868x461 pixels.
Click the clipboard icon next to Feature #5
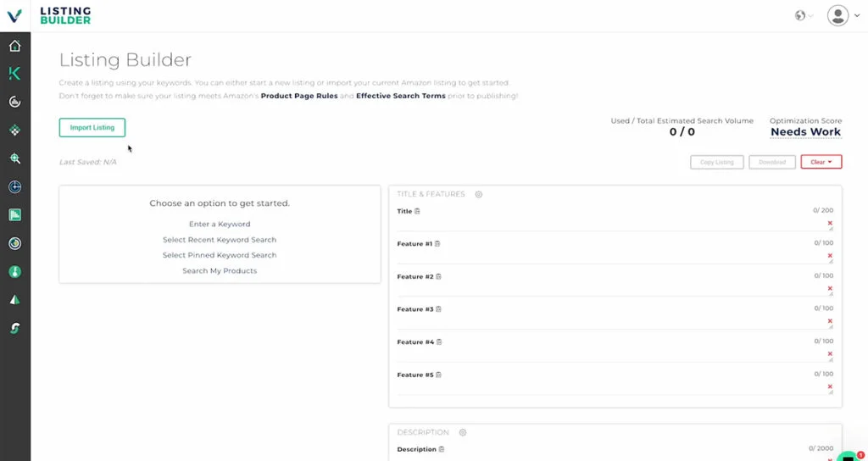click(438, 375)
